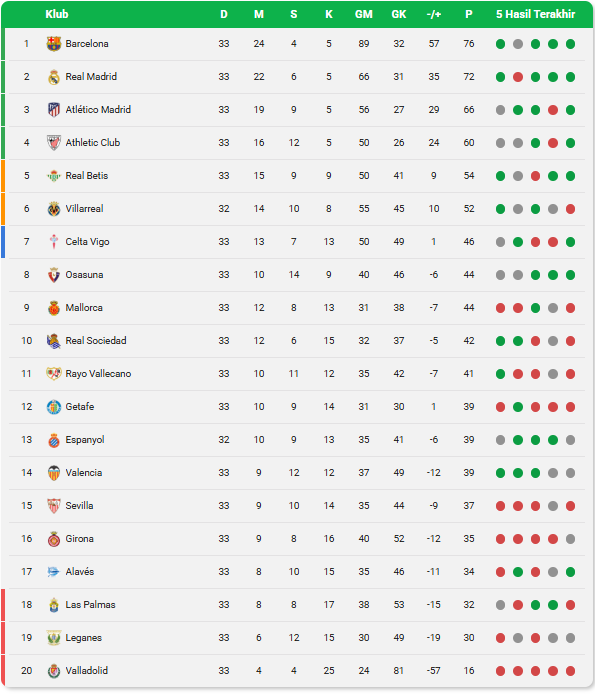This screenshot has width=595, height=695.
Task: Click Barcelona's grey draw result dot
Action: (x=518, y=44)
